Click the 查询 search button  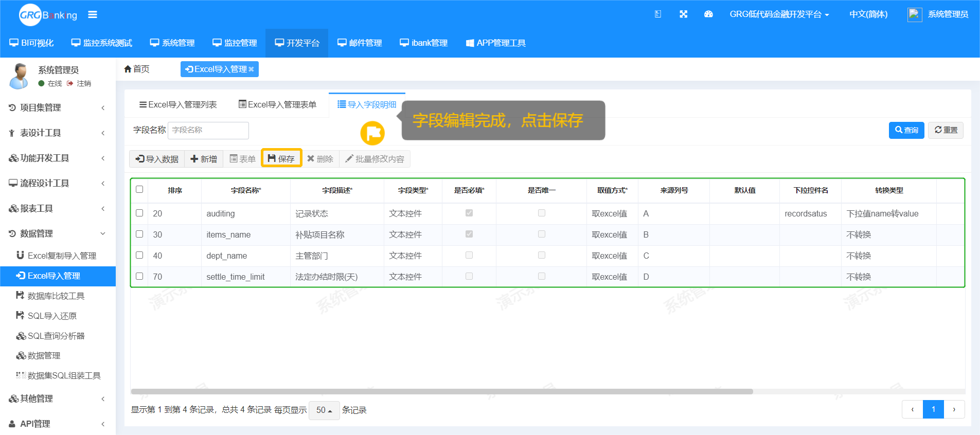click(x=906, y=130)
